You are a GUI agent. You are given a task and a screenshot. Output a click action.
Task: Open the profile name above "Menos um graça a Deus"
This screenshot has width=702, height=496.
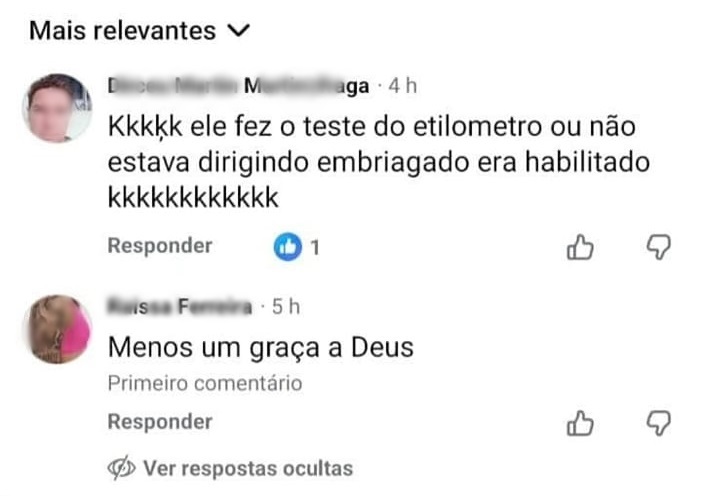pos(179,308)
